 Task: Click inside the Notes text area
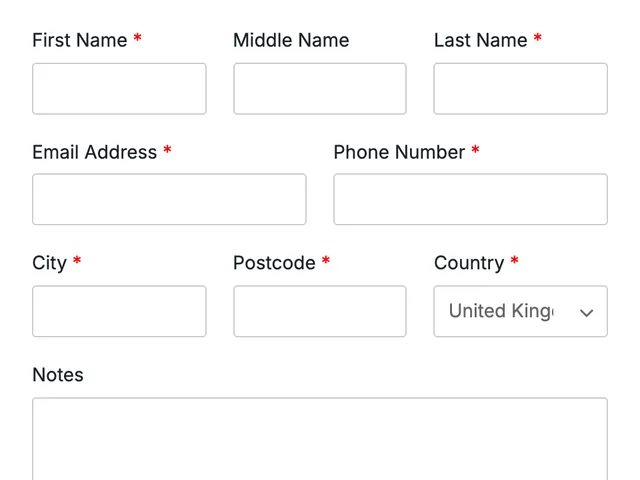320,439
